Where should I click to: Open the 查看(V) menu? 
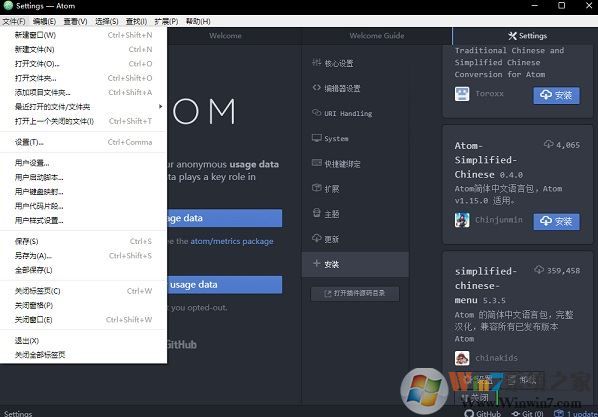(x=76, y=21)
